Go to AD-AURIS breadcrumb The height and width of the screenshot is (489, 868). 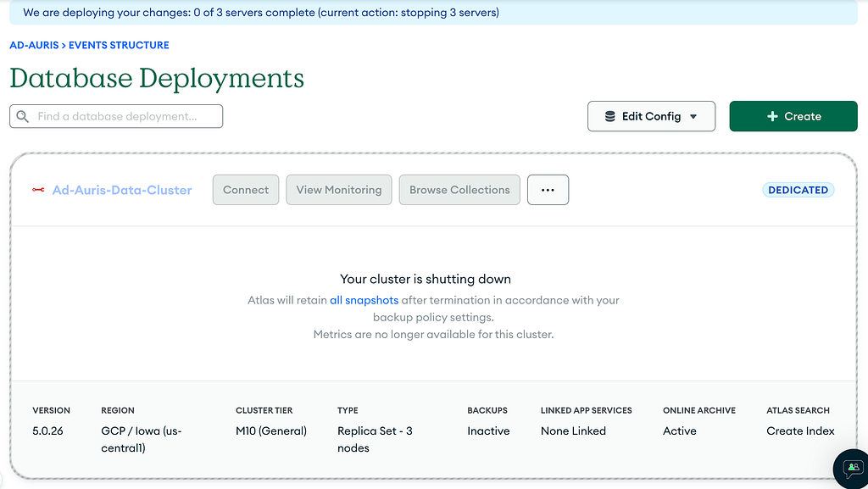[34, 46]
